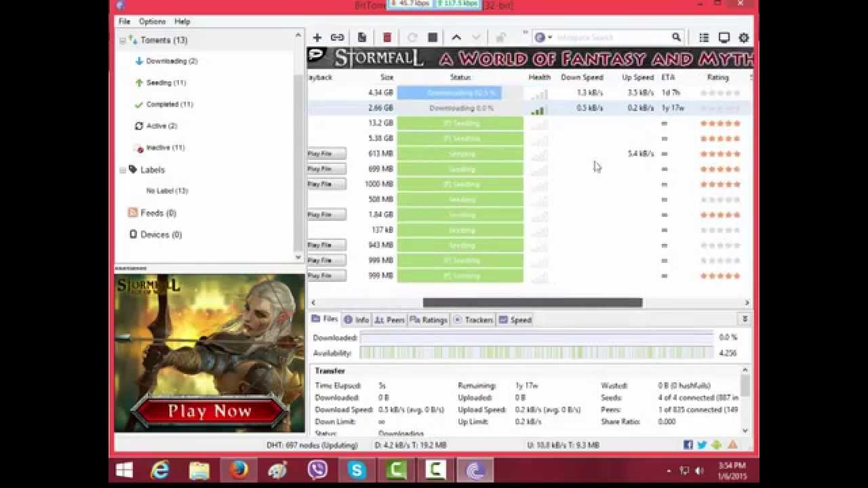Click the Move Down Queue arrow
The image size is (868, 488).
(476, 37)
